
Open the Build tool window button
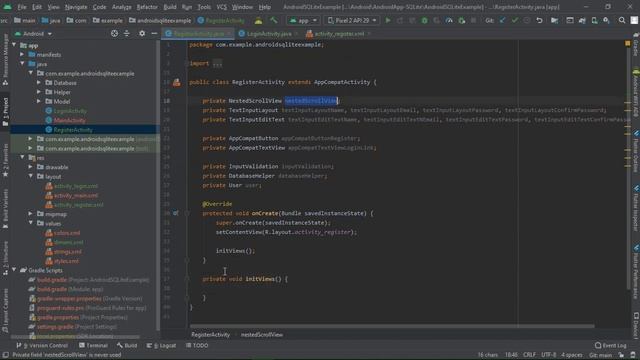click(127, 345)
